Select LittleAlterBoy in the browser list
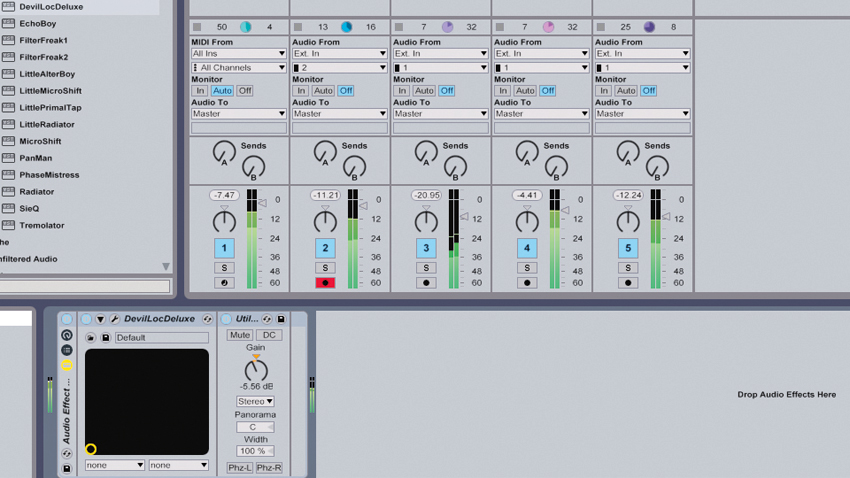850x478 pixels. pos(47,74)
